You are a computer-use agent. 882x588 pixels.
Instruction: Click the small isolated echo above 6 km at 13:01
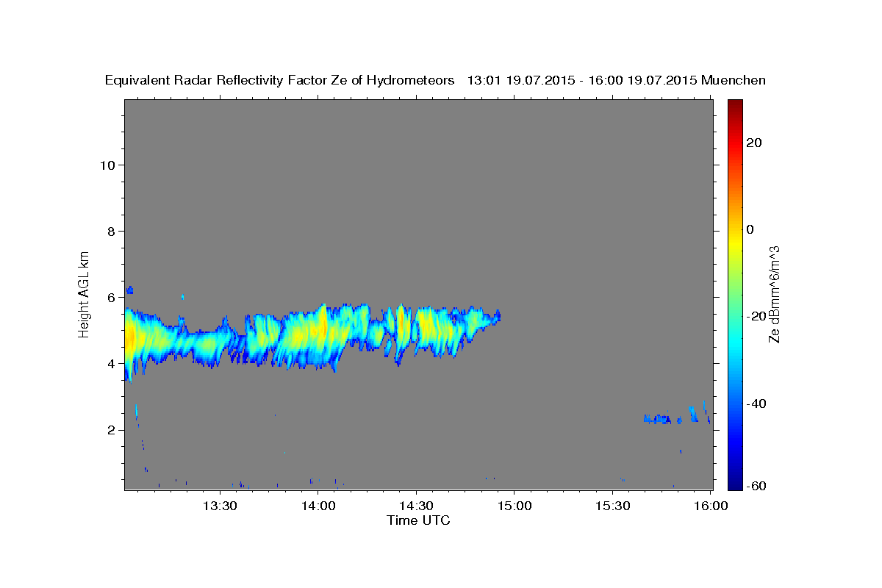click(130, 290)
